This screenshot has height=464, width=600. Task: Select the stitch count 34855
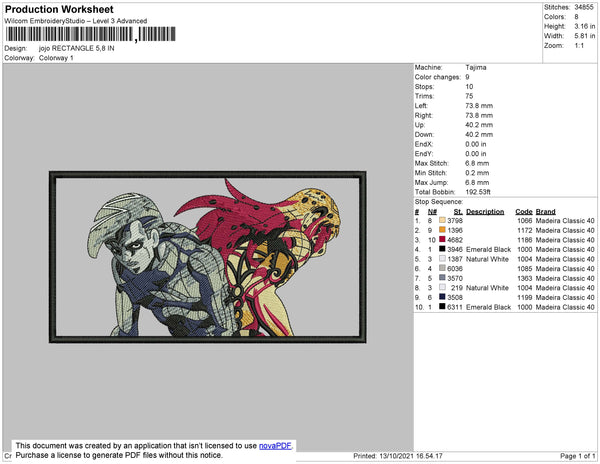pyautogui.click(x=584, y=7)
